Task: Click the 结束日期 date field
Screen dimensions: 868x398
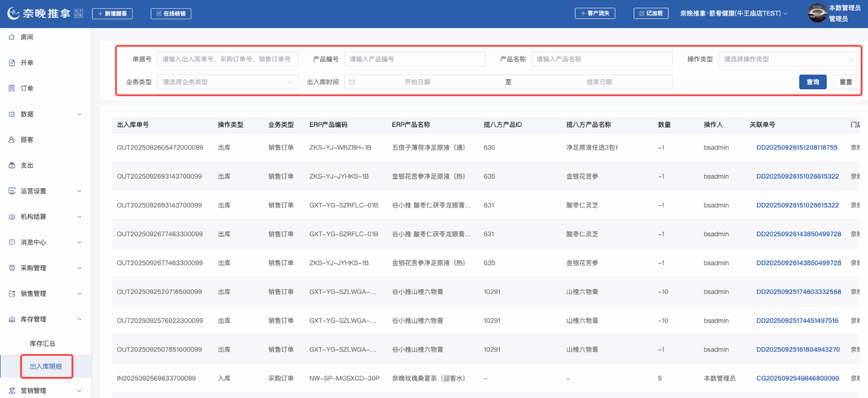Action: 599,82
